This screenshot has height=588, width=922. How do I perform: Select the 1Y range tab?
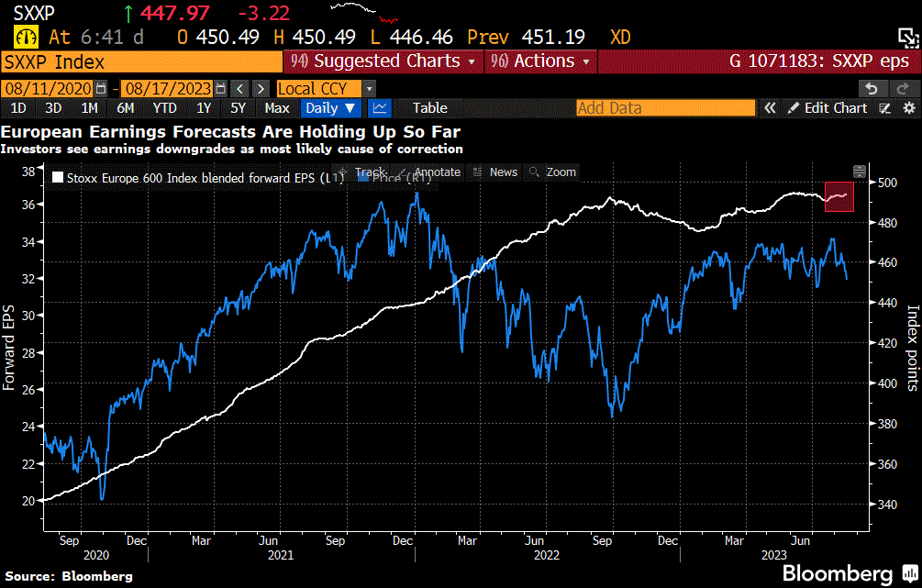tap(204, 108)
